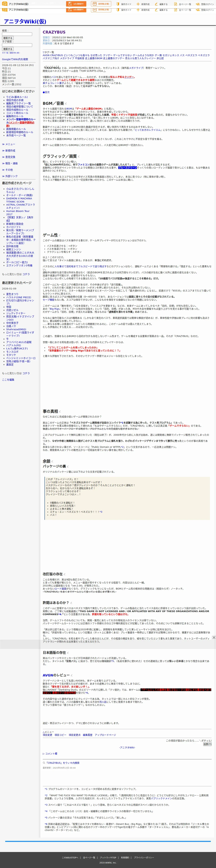The width and height of the screenshot is (216, 868).
Task: Click ここを編集 in the sidebar
Action: coord(8,380)
